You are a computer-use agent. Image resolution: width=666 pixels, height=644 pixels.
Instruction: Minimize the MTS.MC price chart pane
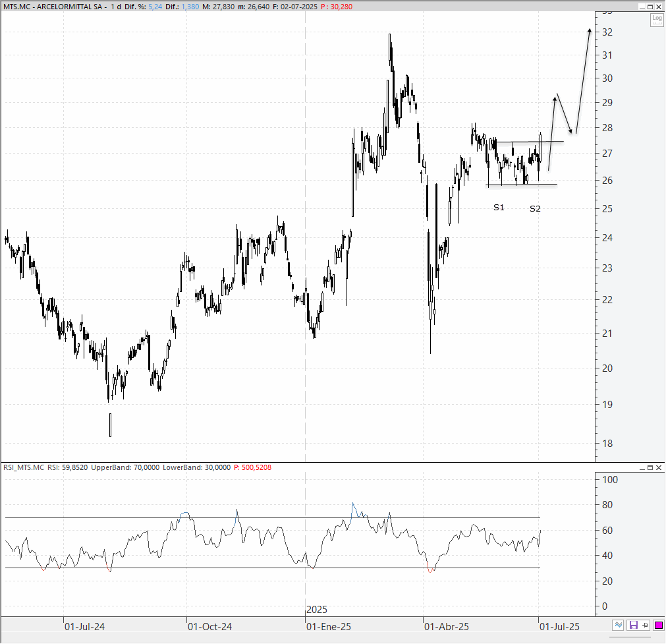[x=643, y=7]
